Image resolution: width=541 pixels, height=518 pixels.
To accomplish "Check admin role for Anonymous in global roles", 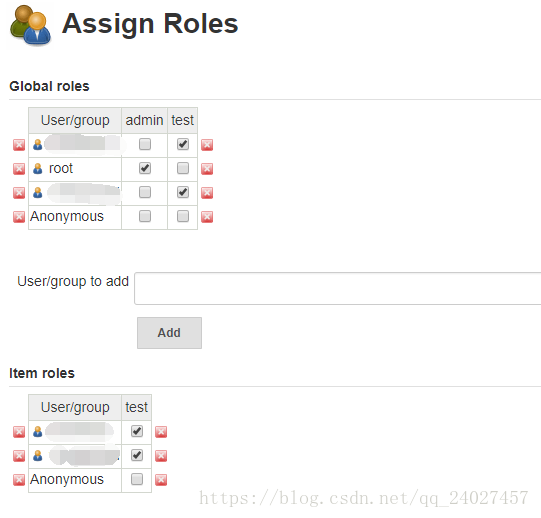I will [x=145, y=216].
